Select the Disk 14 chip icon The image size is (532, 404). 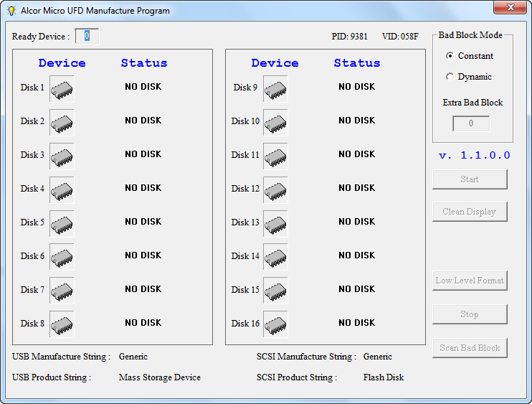275,257
